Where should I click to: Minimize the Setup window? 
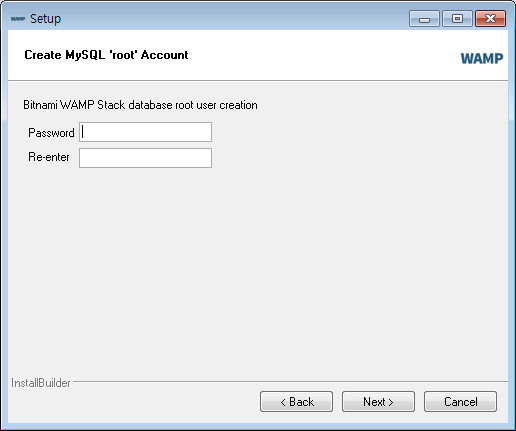point(424,19)
